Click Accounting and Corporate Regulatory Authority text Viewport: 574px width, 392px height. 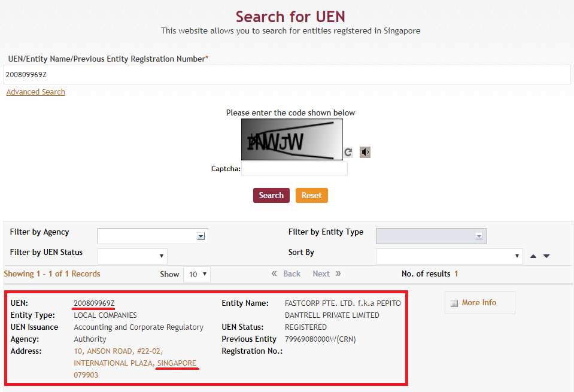tap(138, 333)
